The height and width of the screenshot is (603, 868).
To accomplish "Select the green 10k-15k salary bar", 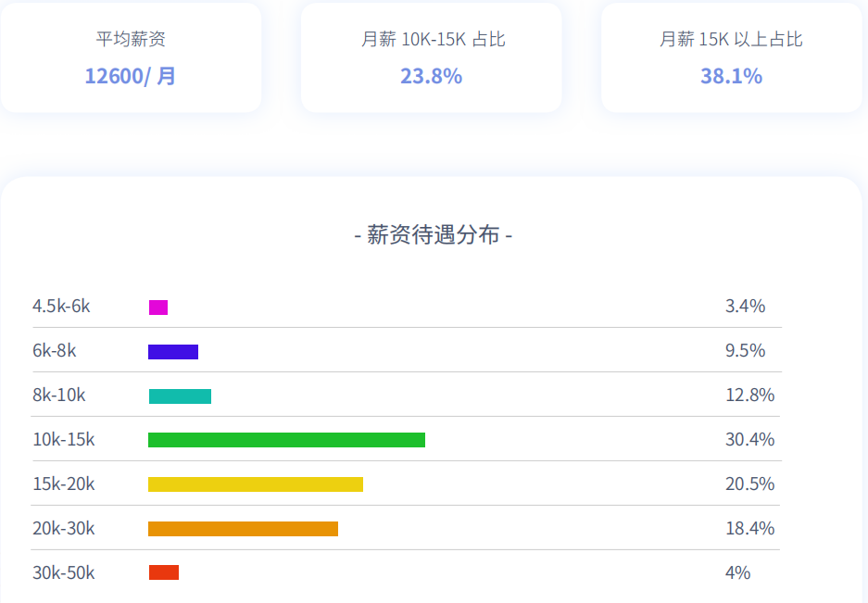I will 285,439.
